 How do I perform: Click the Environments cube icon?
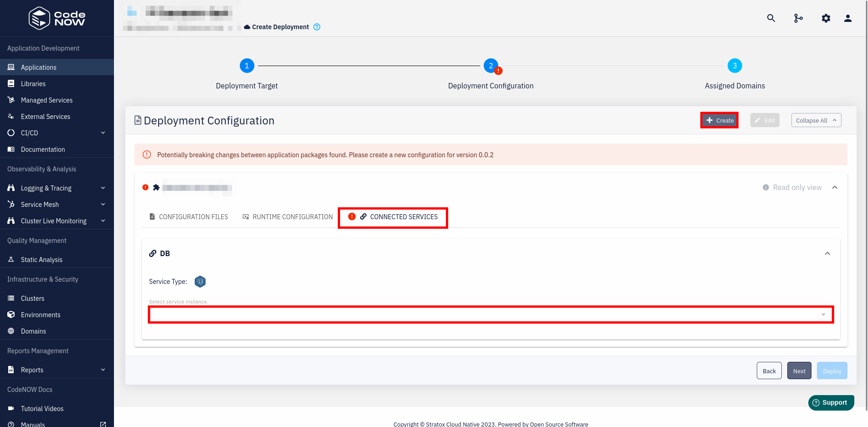click(x=11, y=314)
